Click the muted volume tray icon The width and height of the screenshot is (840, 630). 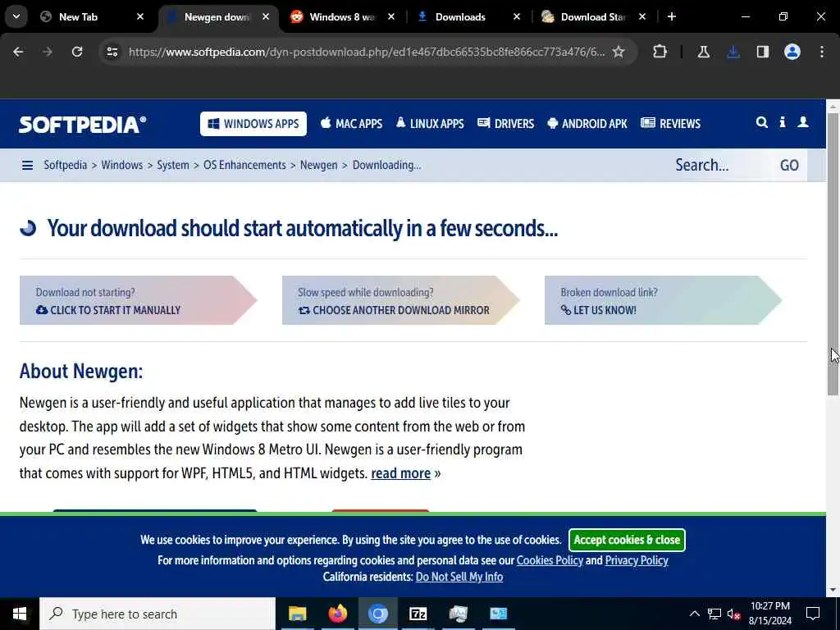[733, 614]
